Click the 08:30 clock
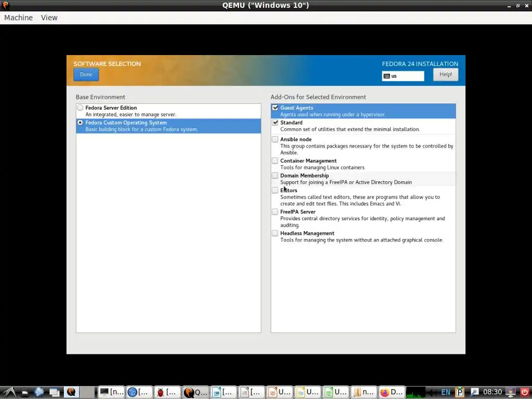This screenshot has width=532, height=399. click(x=493, y=393)
